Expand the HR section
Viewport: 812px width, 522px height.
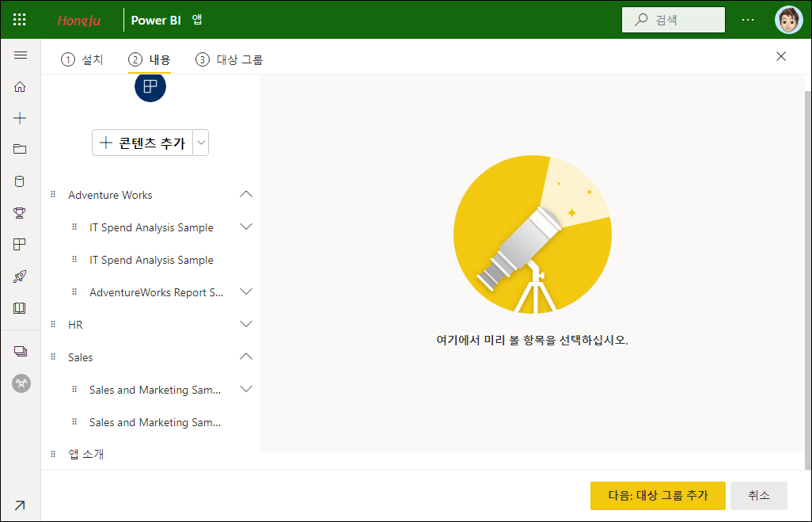tap(246, 324)
